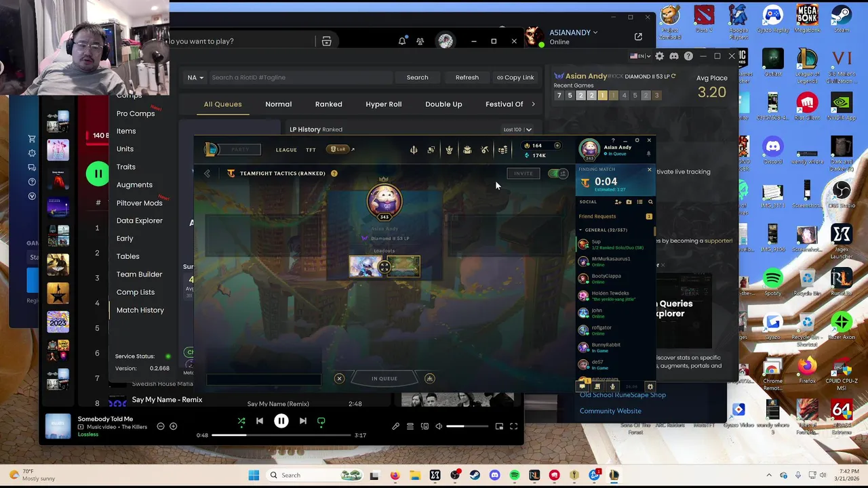Image resolution: width=868 pixels, height=488 pixels.
Task: Add a friend in the Social panel
Action: pyautogui.click(x=618, y=202)
